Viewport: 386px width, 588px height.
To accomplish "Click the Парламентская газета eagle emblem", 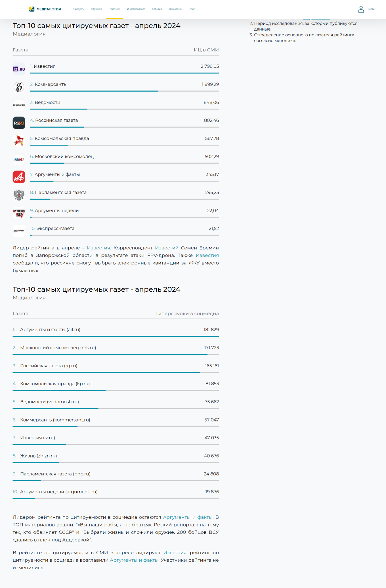I will click(x=19, y=195).
